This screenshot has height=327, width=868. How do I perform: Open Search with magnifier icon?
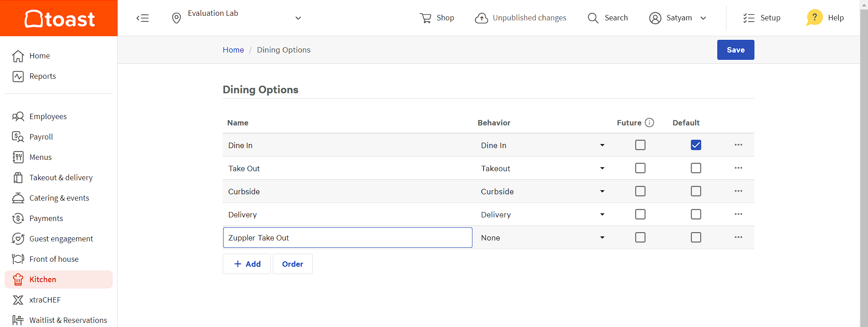[593, 18]
